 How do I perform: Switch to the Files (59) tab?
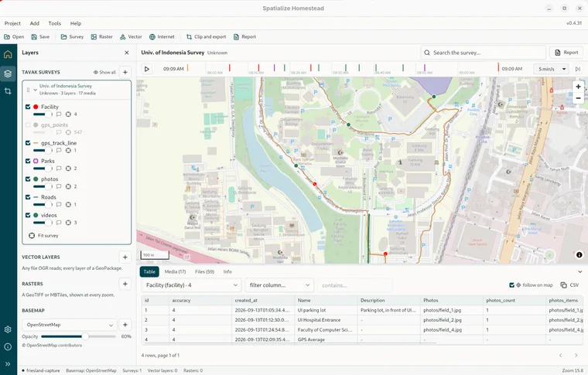(204, 271)
